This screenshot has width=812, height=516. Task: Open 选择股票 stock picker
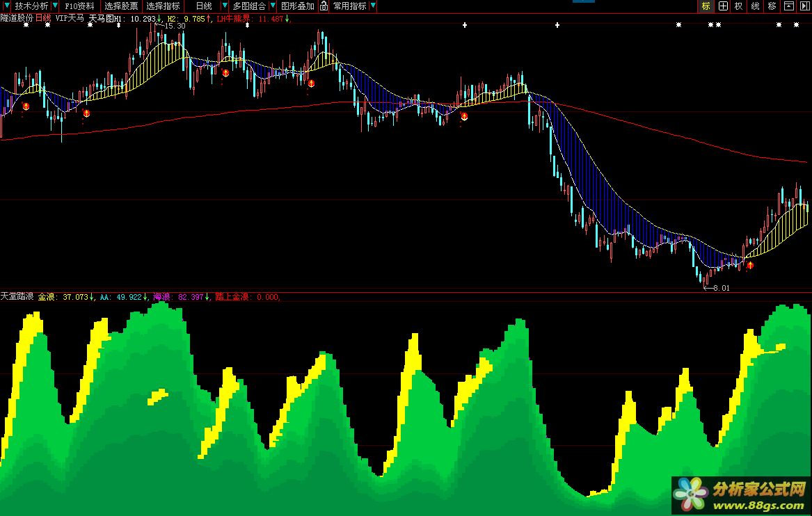(x=121, y=6)
